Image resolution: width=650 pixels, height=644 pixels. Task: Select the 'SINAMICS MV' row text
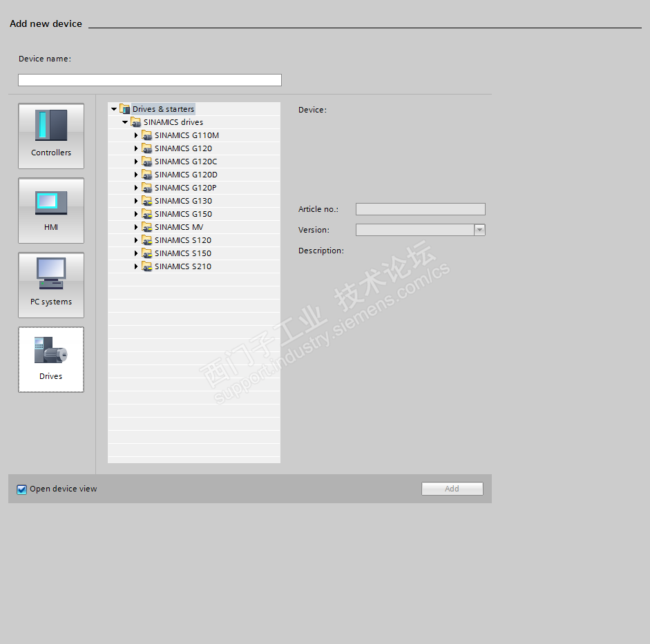(179, 227)
